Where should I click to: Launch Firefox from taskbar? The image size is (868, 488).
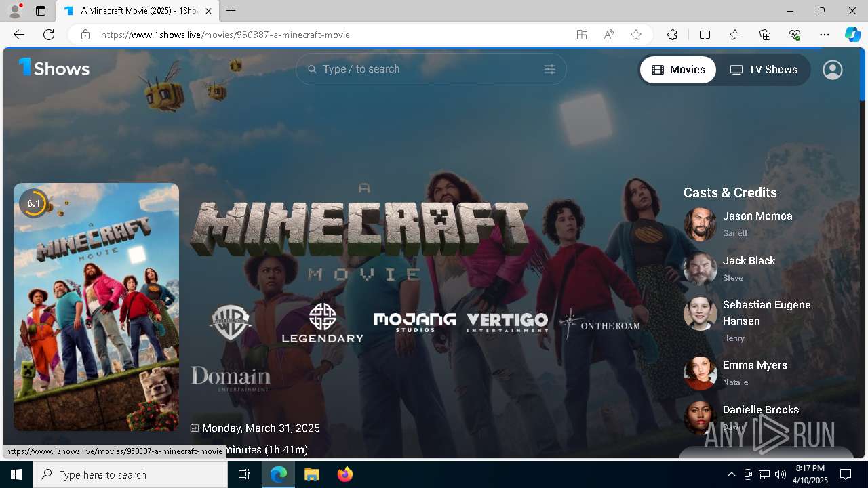(344, 474)
